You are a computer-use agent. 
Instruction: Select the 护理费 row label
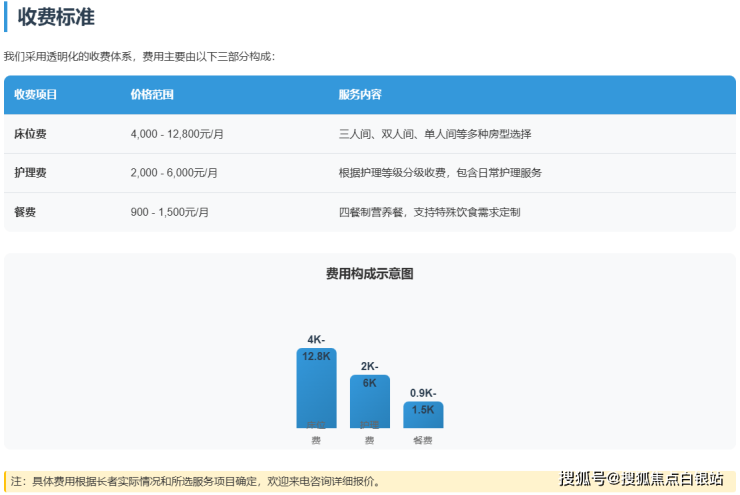[30, 173]
